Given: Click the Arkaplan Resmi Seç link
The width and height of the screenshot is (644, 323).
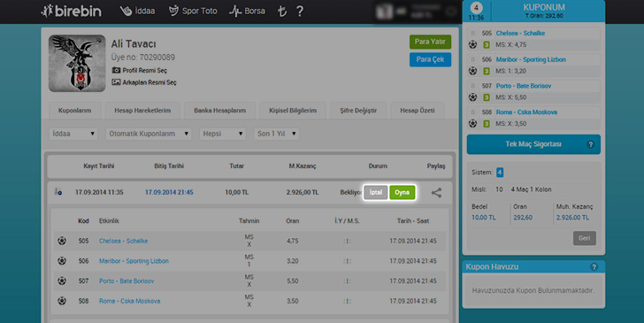Looking at the screenshot, I should click(x=149, y=82).
